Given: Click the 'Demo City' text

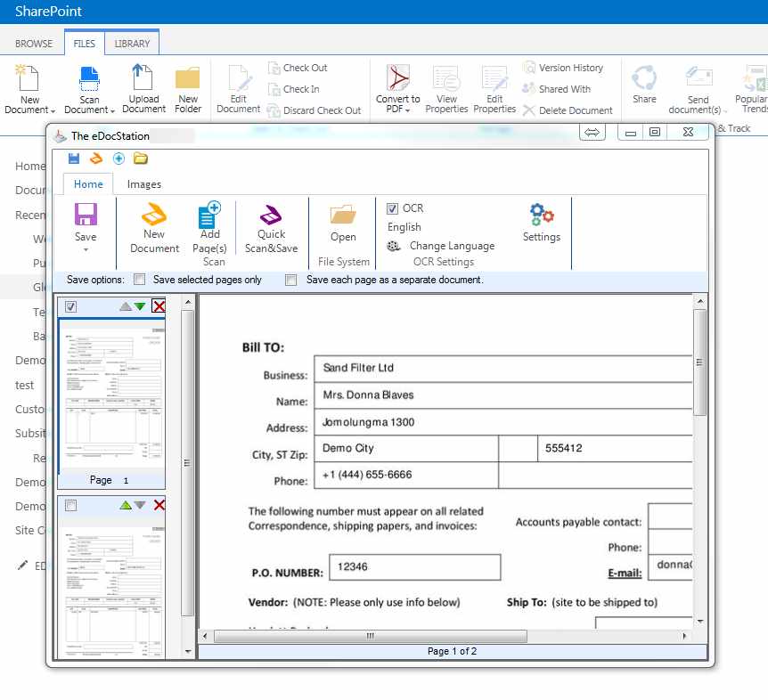Looking at the screenshot, I should tap(348, 448).
